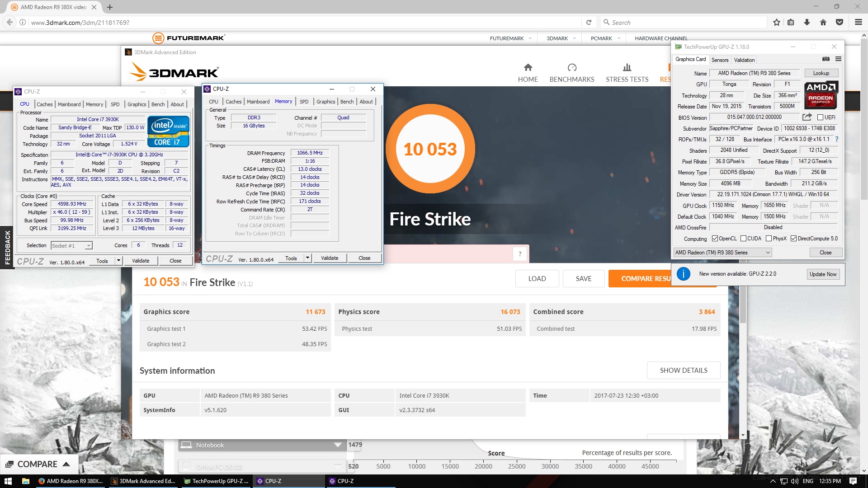
Task: Click the HARDWARE CHANNEL nav link
Action: [661, 38]
